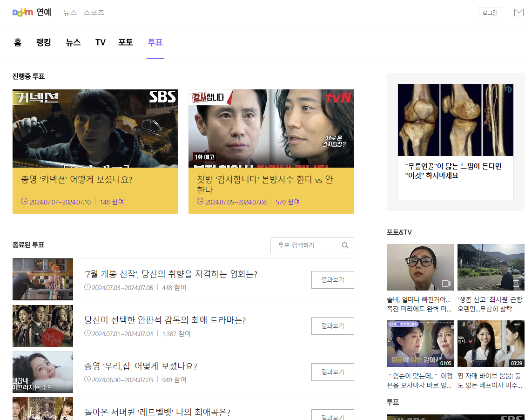525x420 pixels.
Task: Click the 148 참여 count
Action: [112, 202]
